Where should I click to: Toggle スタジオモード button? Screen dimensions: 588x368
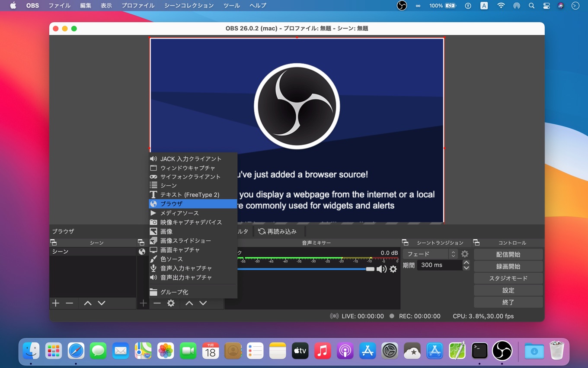pyautogui.click(x=508, y=278)
